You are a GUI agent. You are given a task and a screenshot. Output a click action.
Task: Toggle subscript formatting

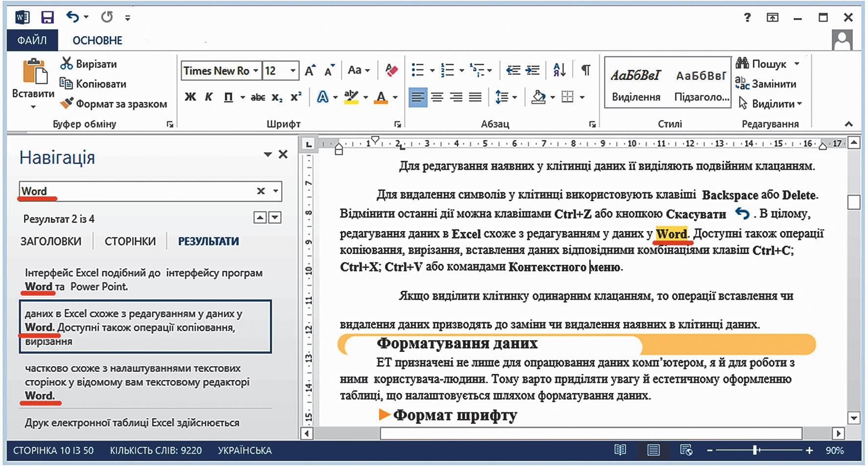(277, 97)
